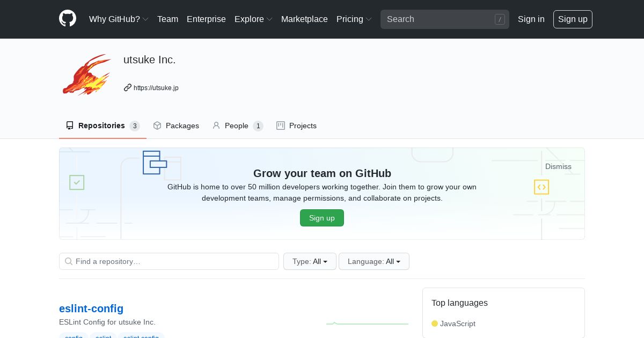Click the utsuke Inc. organization name

150,60
